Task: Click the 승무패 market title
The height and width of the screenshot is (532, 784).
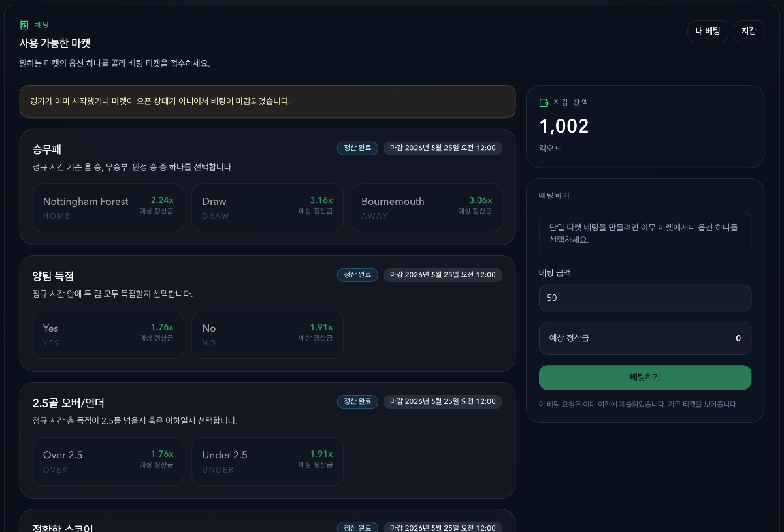Action: click(x=47, y=149)
